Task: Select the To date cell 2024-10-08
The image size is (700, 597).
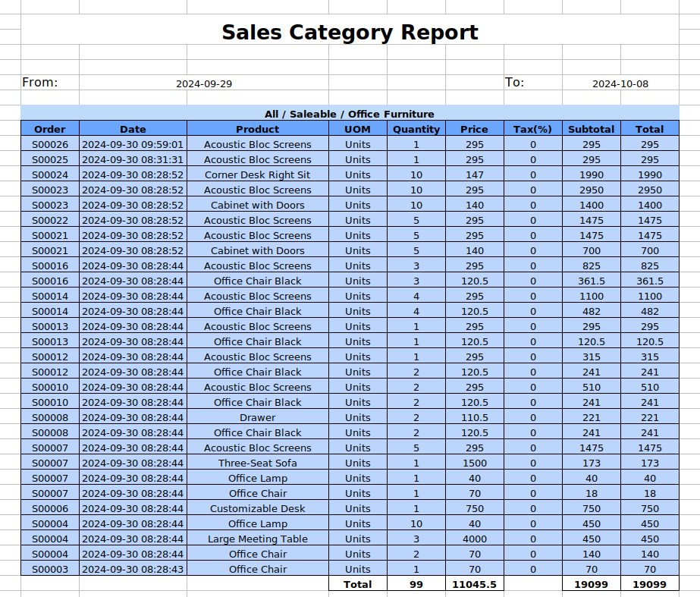Action: tap(620, 83)
